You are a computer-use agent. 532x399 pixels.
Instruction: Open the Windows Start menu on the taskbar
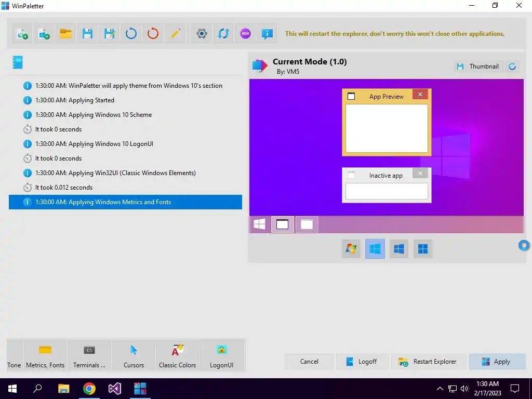[12, 389]
